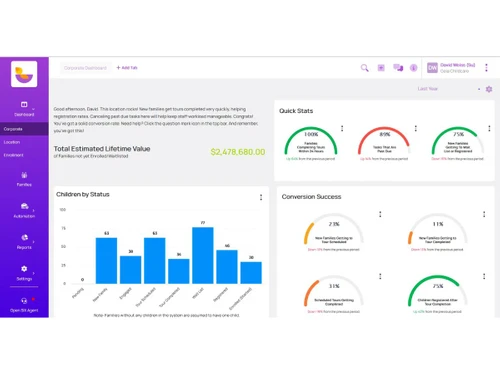Click the app logo in the sidebar
This screenshot has width=500, height=375.
(x=24, y=74)
